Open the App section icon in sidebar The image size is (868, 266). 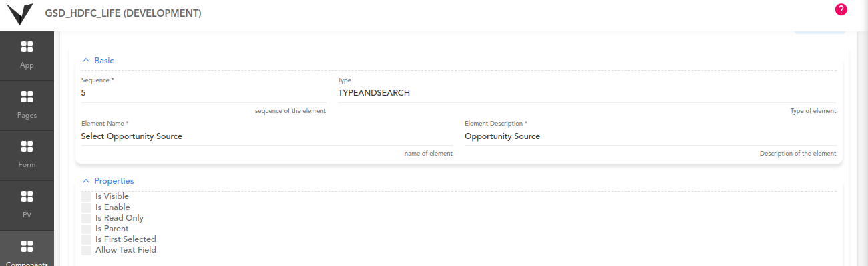coord(27,47)
